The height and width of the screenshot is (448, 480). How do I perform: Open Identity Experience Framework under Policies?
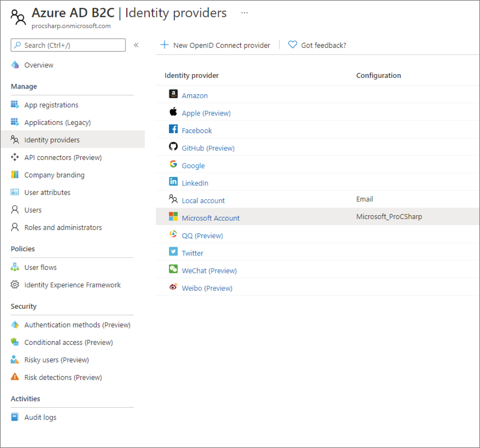click(x=73, y=285)
